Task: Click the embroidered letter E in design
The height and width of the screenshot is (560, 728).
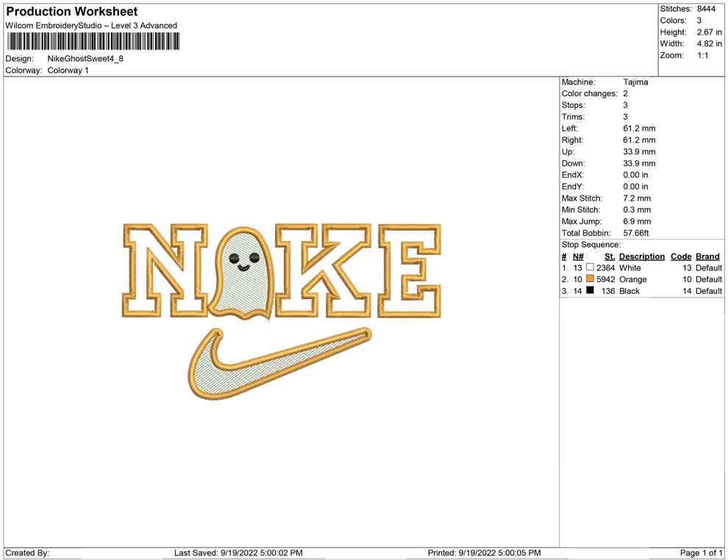Action: tap(409, 270)
